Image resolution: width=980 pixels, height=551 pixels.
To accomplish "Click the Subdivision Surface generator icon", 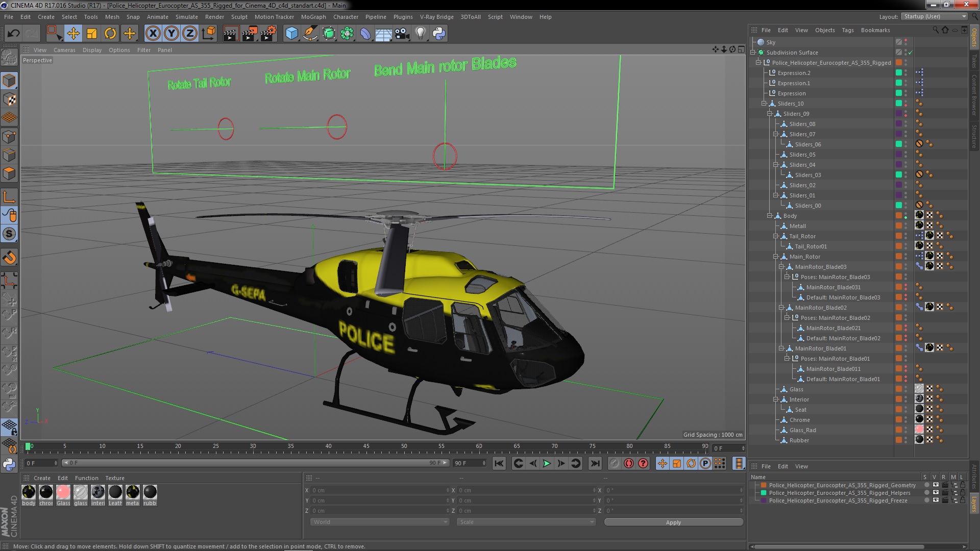I will [x=329, y=34].
